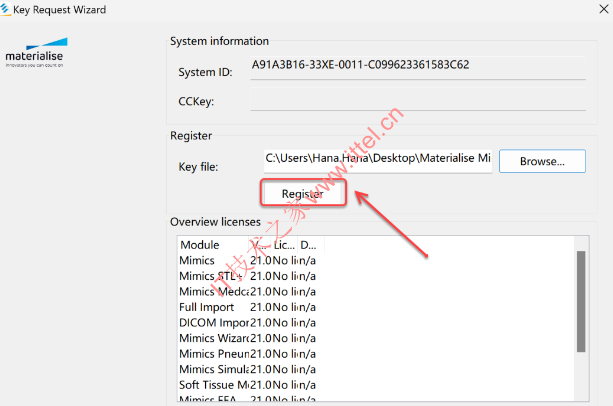Click the Key file path field

pyautogui.click(x=378, y=160)
